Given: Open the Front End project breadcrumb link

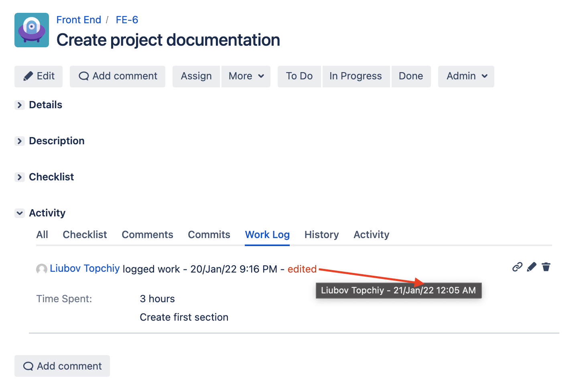Looking at the screenshot, I should pyautogui.click(x=79, y=20).
